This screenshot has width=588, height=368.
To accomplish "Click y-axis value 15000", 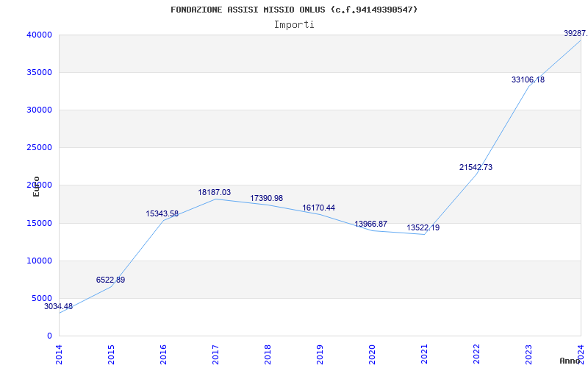I will [39, 224].
